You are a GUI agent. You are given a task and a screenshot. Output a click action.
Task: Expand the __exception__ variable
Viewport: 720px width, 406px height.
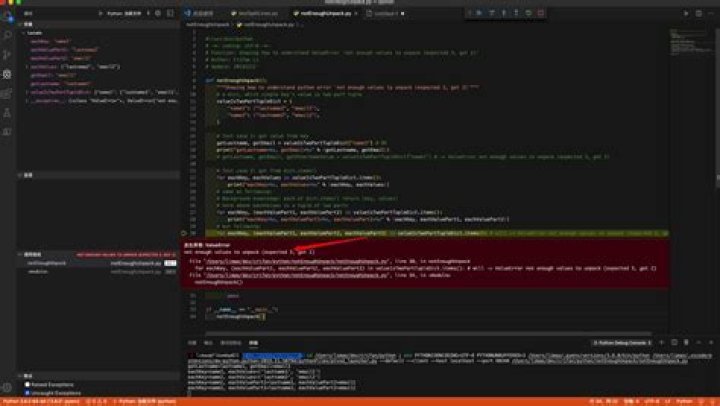(27, 100)
